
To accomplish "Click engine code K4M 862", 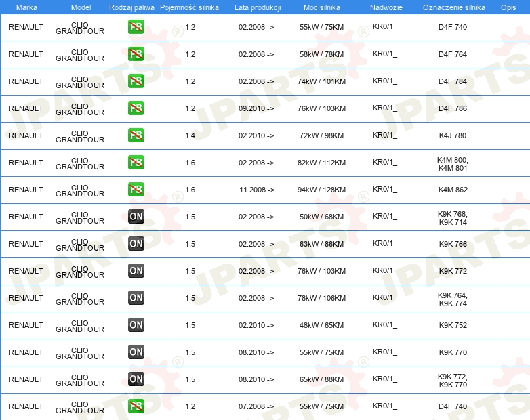I will 453,190.
